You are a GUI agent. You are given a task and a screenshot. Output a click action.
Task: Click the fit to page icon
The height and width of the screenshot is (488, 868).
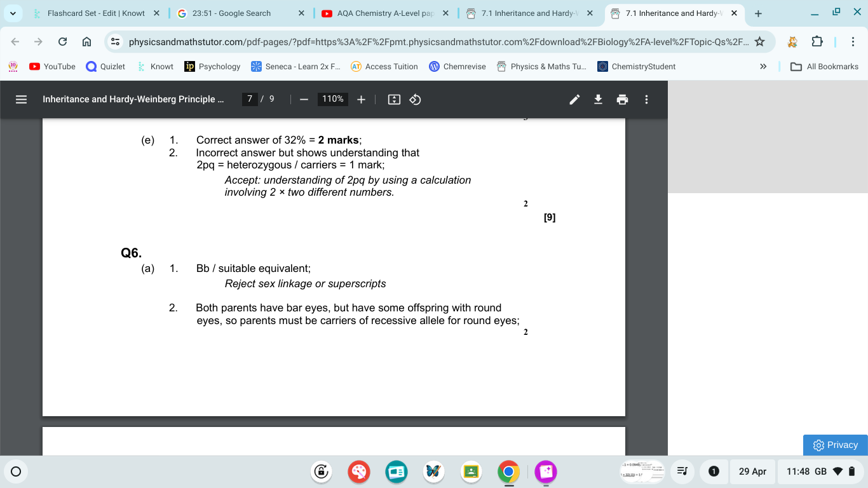coord(394,99)
